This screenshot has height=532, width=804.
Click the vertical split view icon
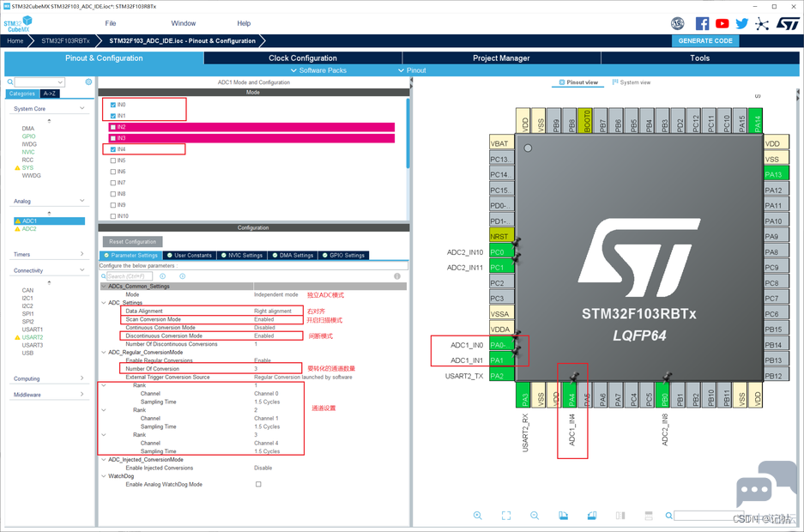pos(620,516)
